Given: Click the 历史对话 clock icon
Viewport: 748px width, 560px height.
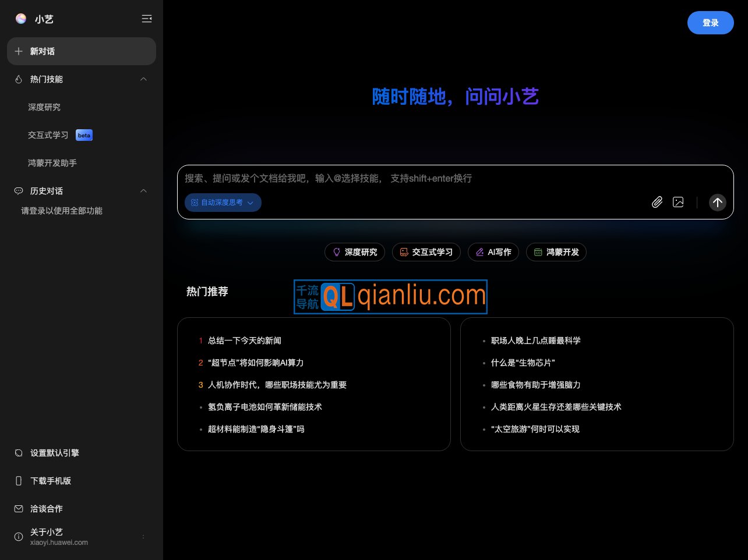Looking at the screenshot, I should [17, 191].
